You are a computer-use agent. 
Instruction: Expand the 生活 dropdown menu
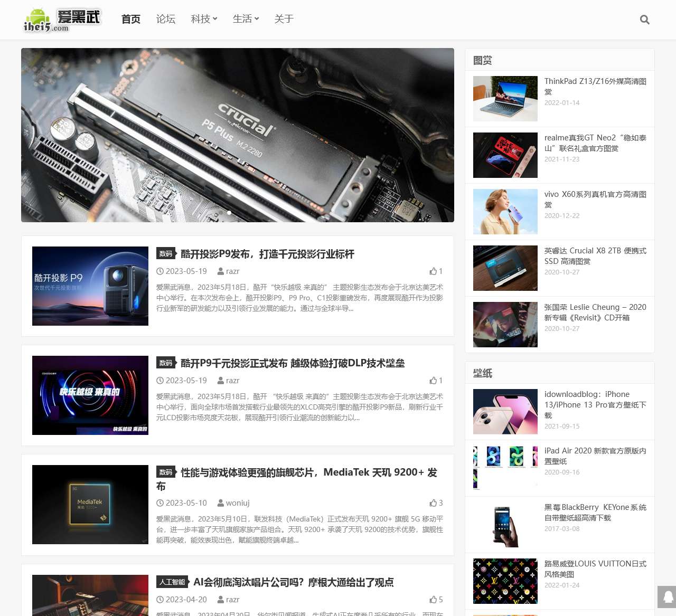tap(246, 19)
